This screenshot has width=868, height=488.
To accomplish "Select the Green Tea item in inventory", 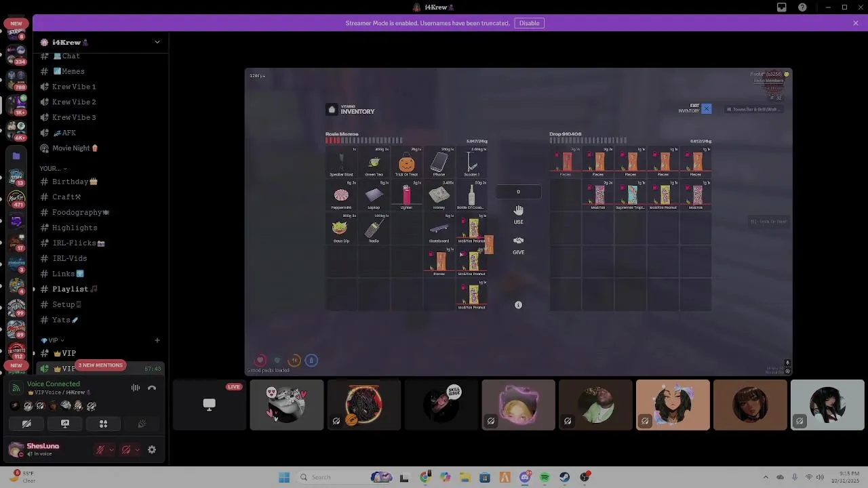I will [x=374, y=163].
